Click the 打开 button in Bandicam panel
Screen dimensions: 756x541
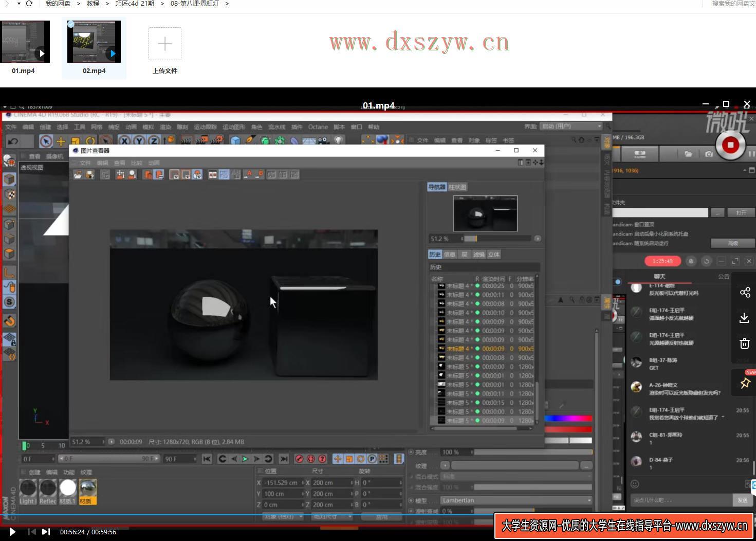coord(741,212)
